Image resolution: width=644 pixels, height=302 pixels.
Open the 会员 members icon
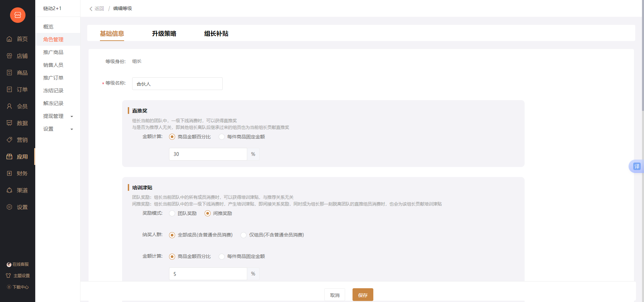pos(9,106)
